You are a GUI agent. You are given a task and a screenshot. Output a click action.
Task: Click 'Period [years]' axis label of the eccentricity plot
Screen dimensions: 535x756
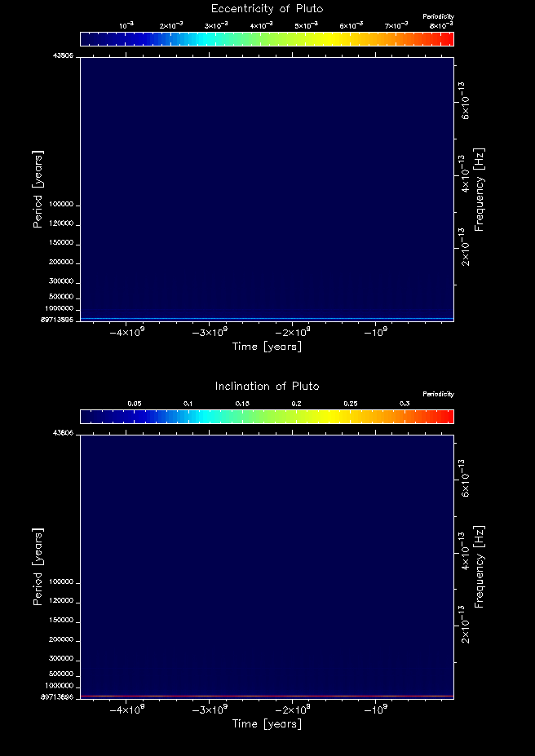click(38, 188)
